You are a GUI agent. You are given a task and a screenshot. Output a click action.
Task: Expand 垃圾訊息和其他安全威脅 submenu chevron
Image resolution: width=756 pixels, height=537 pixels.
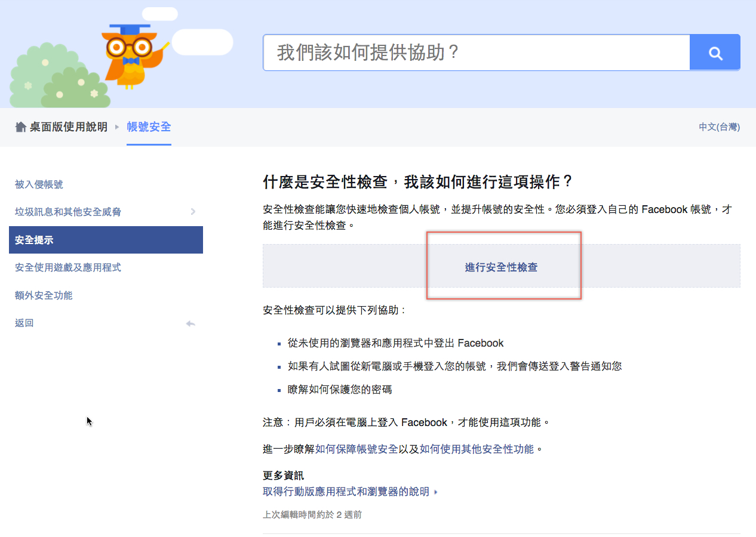[x=192, y=212]
